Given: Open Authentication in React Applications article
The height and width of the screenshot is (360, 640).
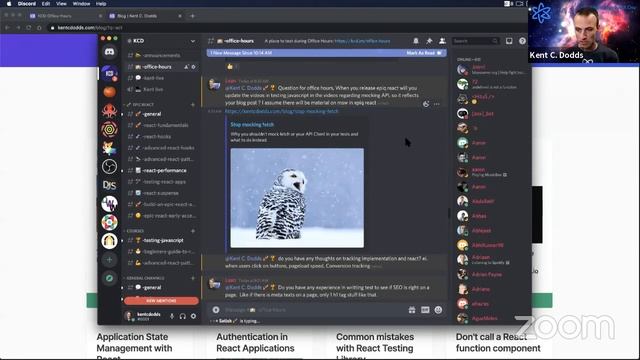Looking at the screenshot, I should [255, 342].
